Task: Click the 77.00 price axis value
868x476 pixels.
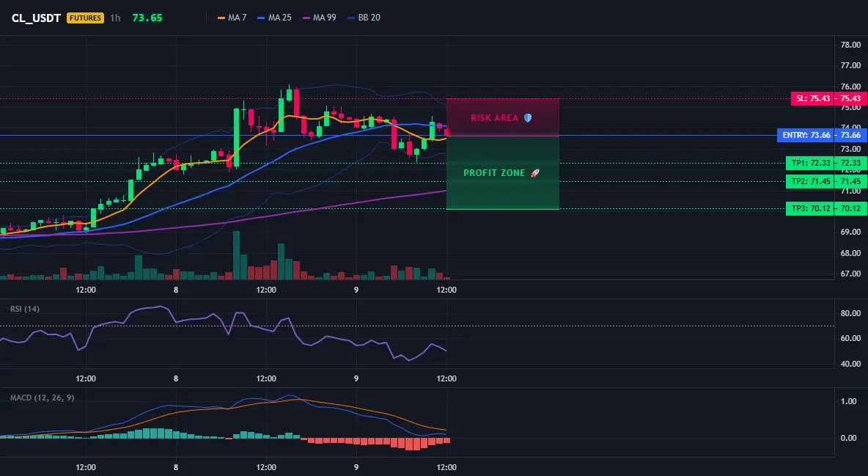Action: coord(850,65)
